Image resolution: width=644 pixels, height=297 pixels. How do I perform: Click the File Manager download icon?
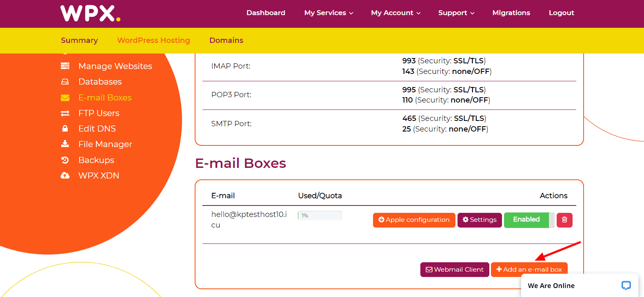click(x=65, y=144)
